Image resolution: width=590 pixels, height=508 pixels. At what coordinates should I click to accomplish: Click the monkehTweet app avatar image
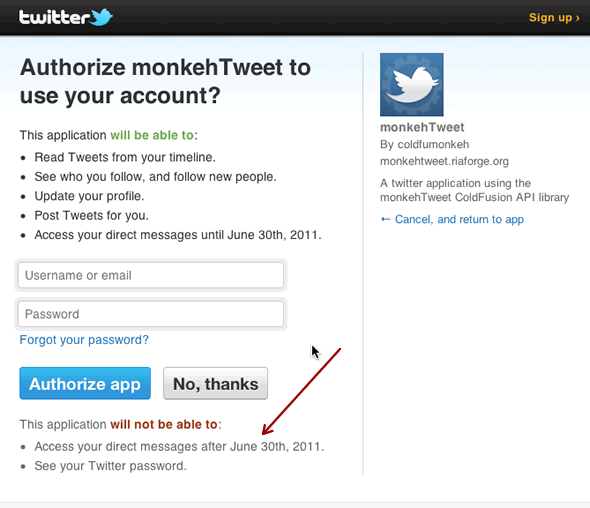coord(412,85)
